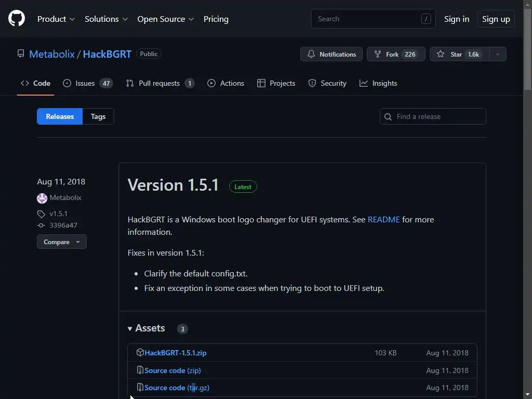The image size is (532, 399).
Task: Download HackBGRT-1.5.1.zip
Action: [176, 353]
